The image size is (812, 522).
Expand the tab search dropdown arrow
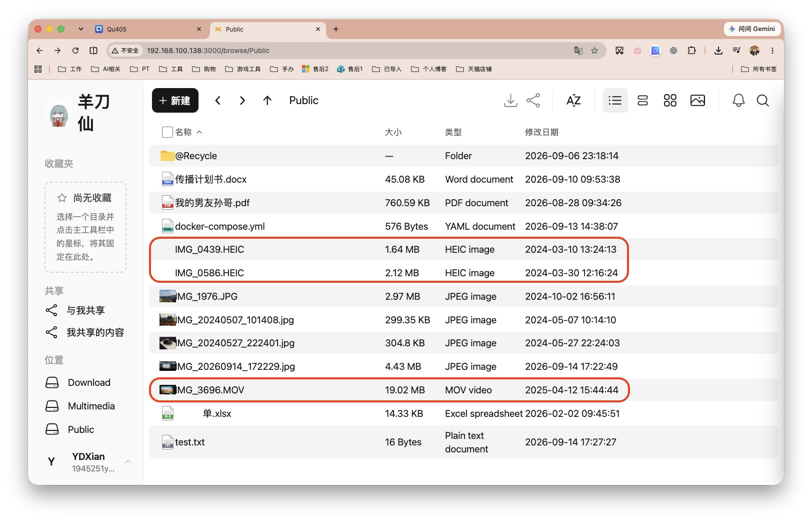(81, 29)
